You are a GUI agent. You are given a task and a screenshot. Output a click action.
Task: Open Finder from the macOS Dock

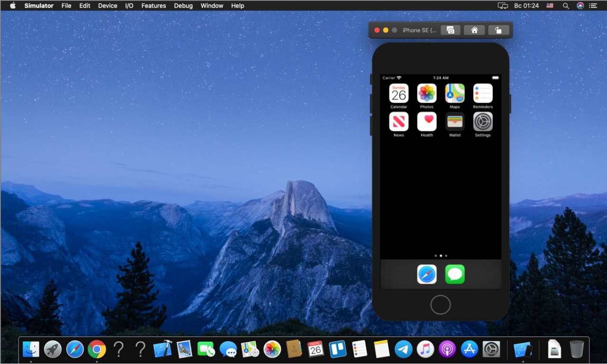tap(31, 350)
